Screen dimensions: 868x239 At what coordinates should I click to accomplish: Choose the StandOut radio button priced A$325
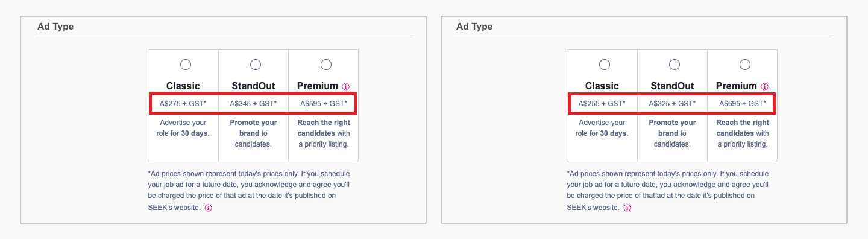[675, 64]
